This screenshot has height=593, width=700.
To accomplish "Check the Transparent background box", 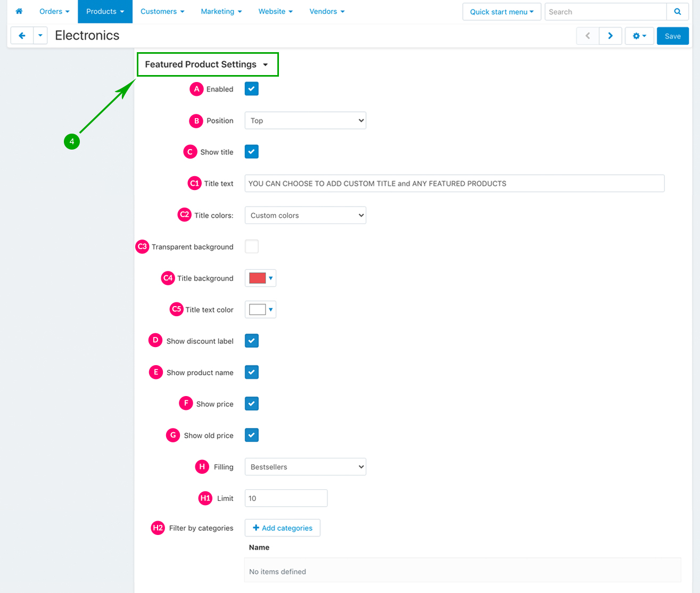I will coord(252,246).
